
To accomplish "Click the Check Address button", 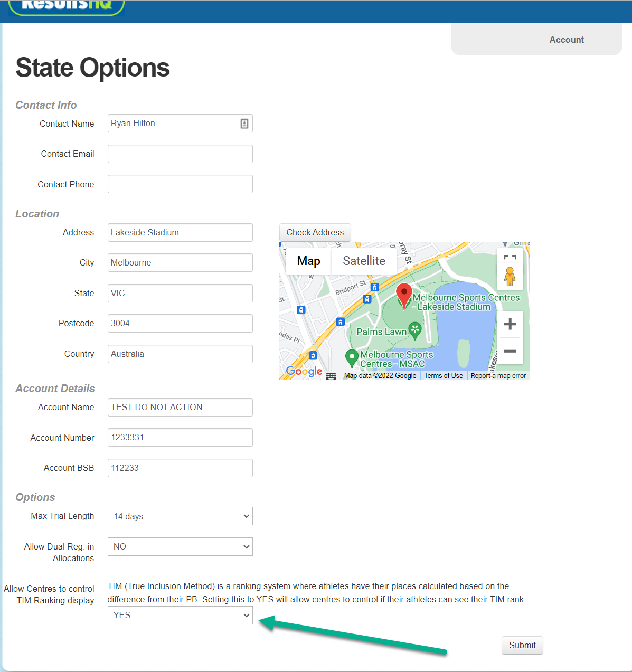I will [315, 232].
